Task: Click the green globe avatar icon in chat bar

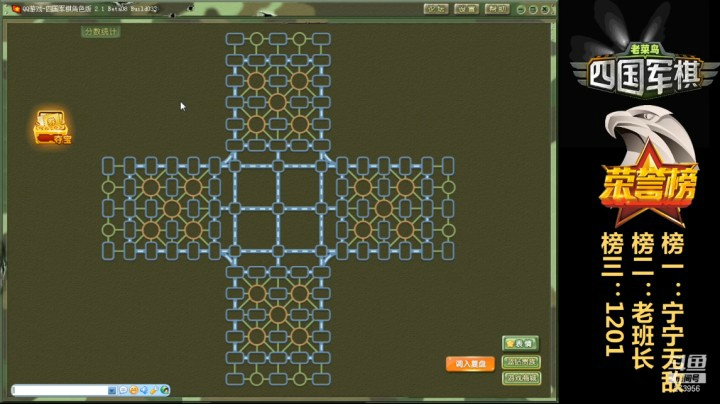Action: click(x=164, y=390)
